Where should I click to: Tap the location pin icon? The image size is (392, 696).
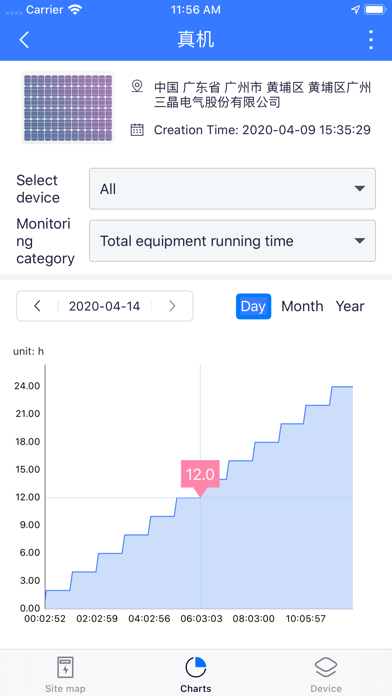pyautogui.click(x=137, y=86)
